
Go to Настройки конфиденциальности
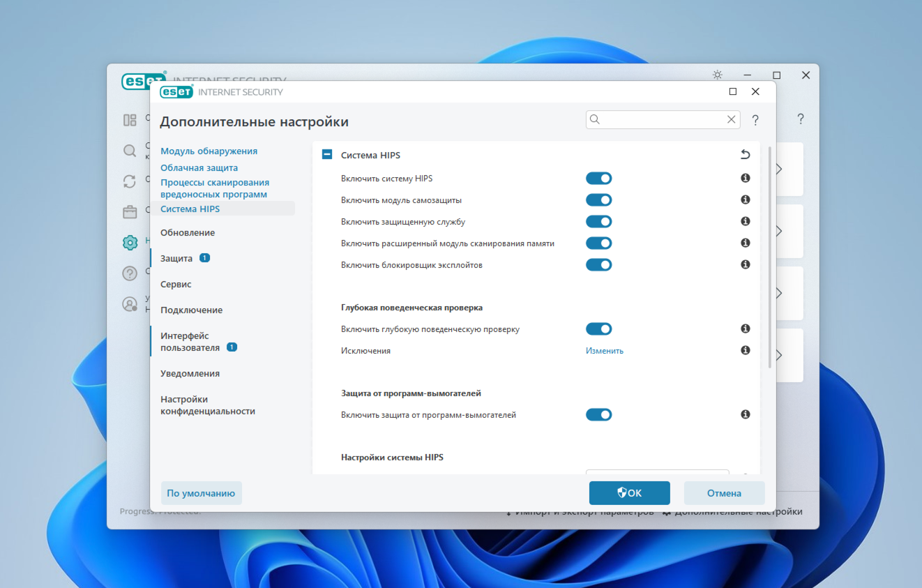click(x=208, y=405)
